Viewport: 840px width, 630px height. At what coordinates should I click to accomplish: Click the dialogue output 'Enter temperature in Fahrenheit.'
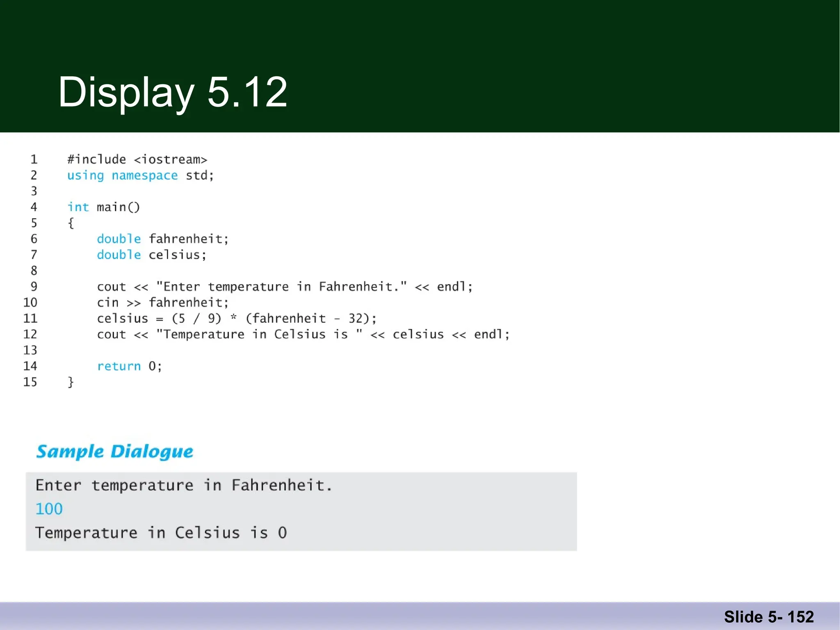click(x=184, y=486)
